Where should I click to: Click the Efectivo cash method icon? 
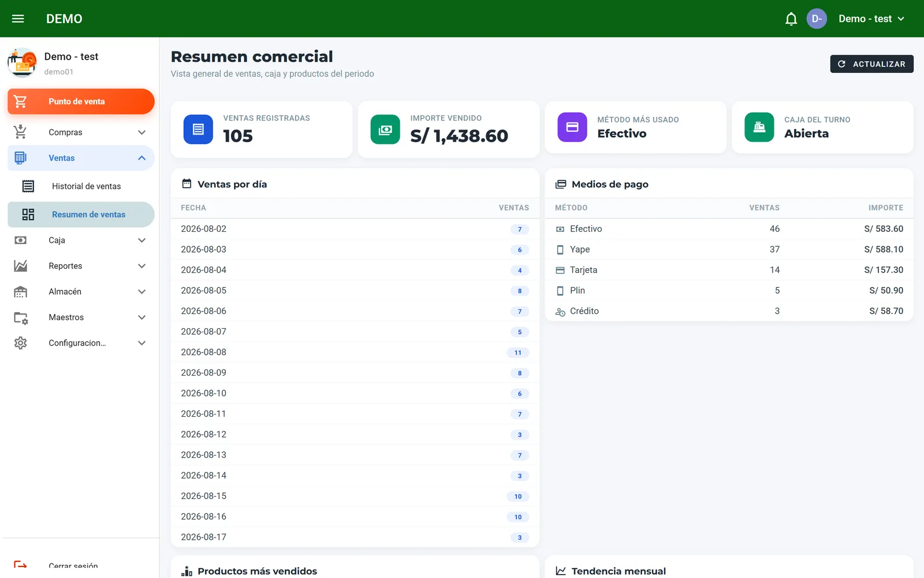point(560,229)
